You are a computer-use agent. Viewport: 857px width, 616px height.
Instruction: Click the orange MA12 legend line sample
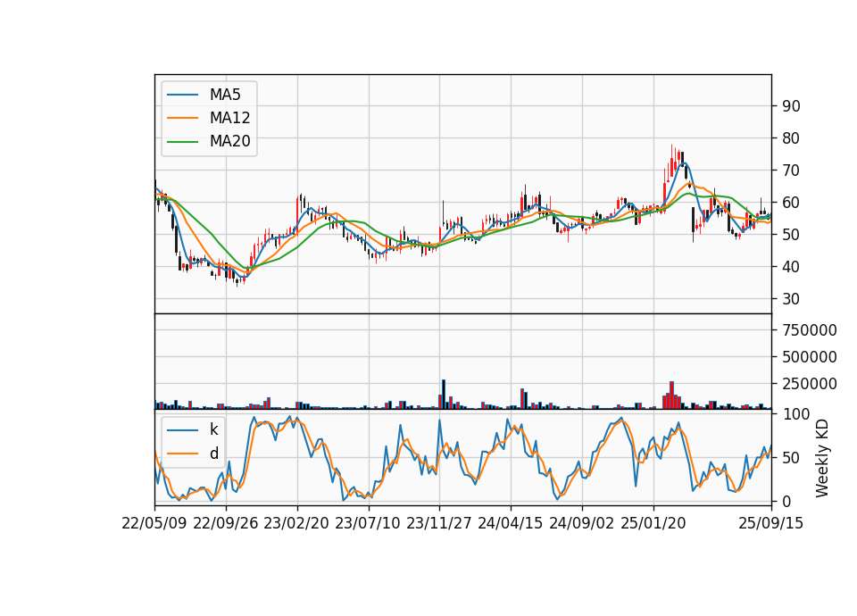click(x=182, y=118)
